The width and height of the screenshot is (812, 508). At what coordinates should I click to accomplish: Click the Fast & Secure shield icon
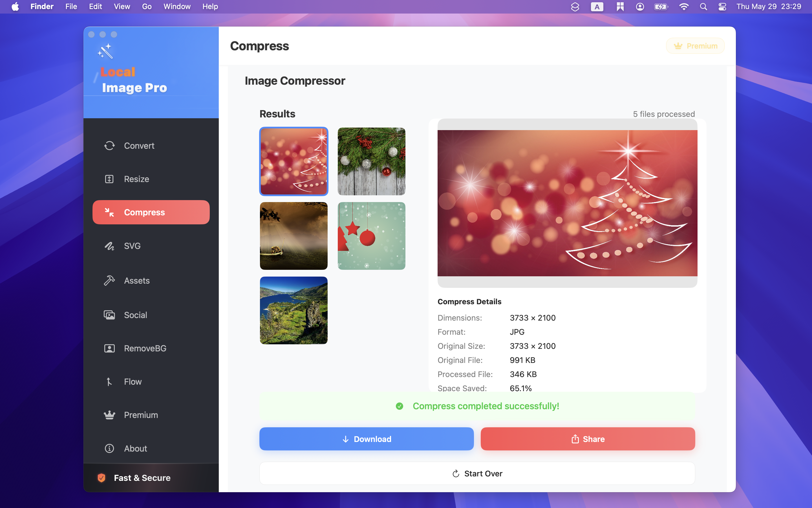tap(101, 478)
